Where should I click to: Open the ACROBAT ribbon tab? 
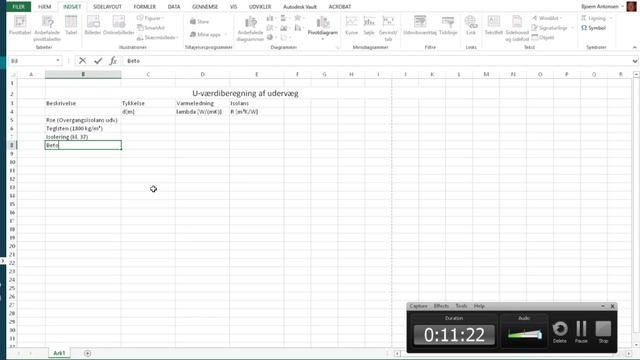tap(340, 7)
